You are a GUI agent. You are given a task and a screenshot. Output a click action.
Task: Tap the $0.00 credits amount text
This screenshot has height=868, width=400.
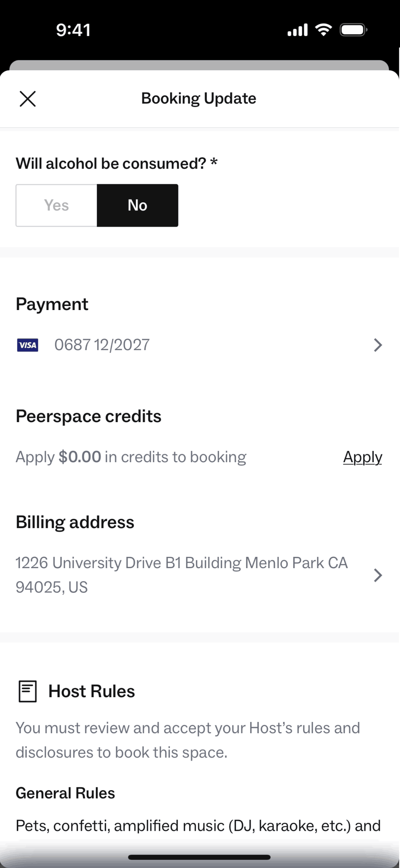[80, 457]
